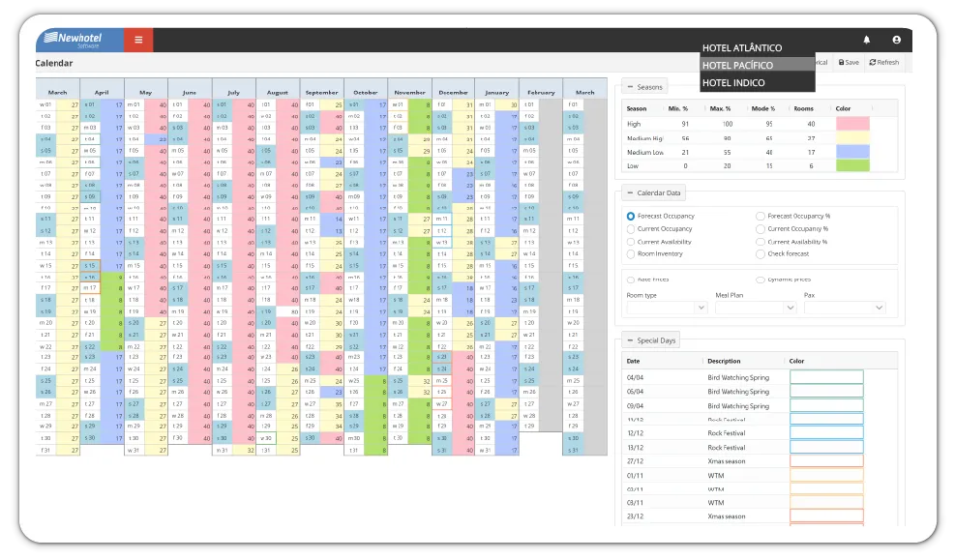Open the Room type dropdown

click(x=667, y=308)
